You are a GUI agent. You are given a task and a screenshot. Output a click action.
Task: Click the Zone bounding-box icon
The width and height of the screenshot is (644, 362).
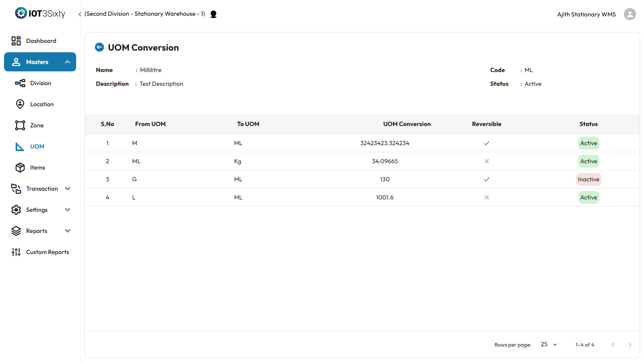(20, 125)
